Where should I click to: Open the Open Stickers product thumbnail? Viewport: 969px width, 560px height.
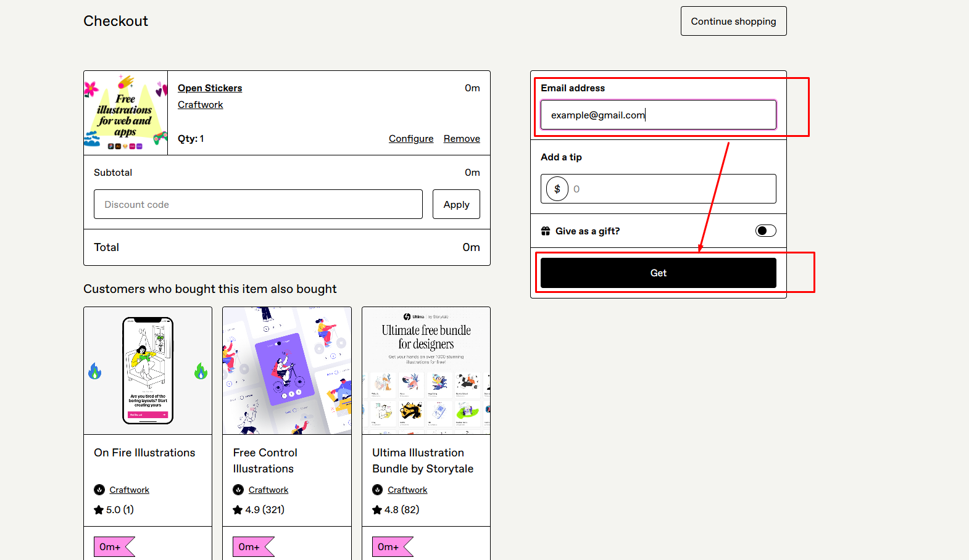click(x=126, y=113)
